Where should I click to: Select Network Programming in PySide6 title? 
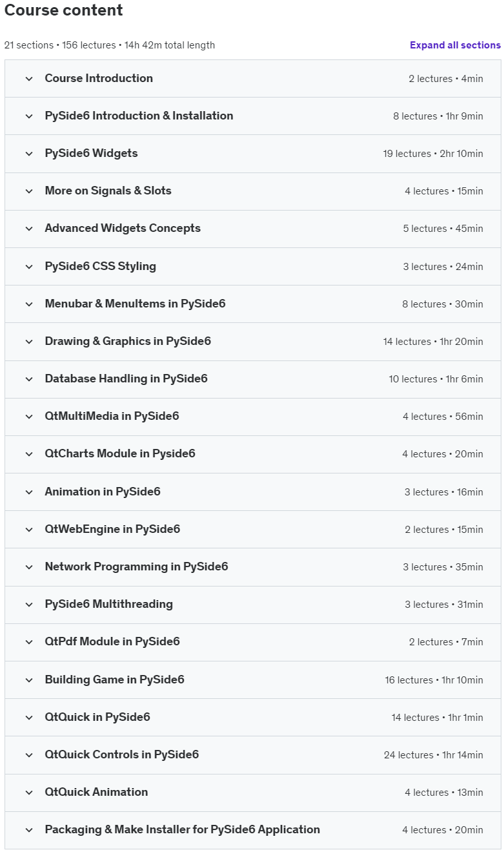(136, 566)
